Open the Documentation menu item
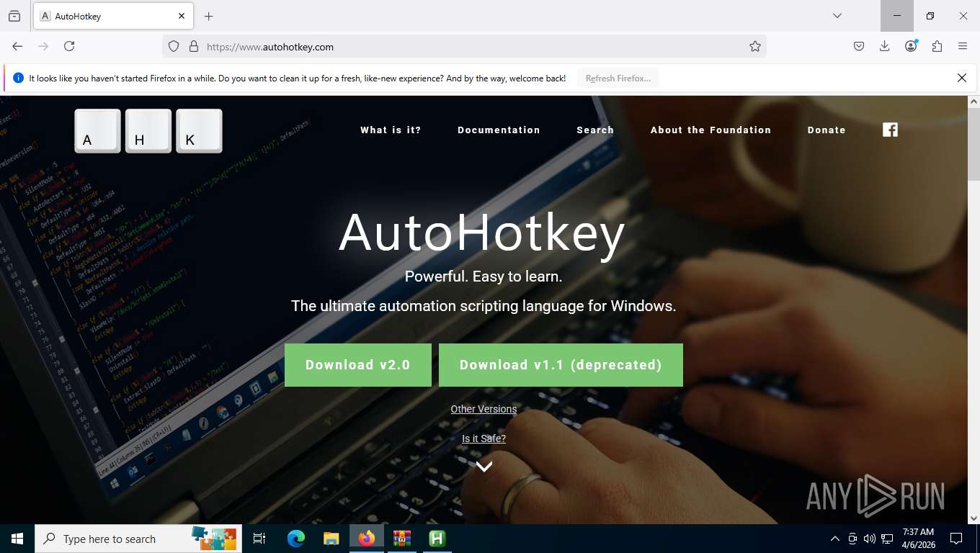The width and height of the screenshot is (980, 553). (499, 130)
